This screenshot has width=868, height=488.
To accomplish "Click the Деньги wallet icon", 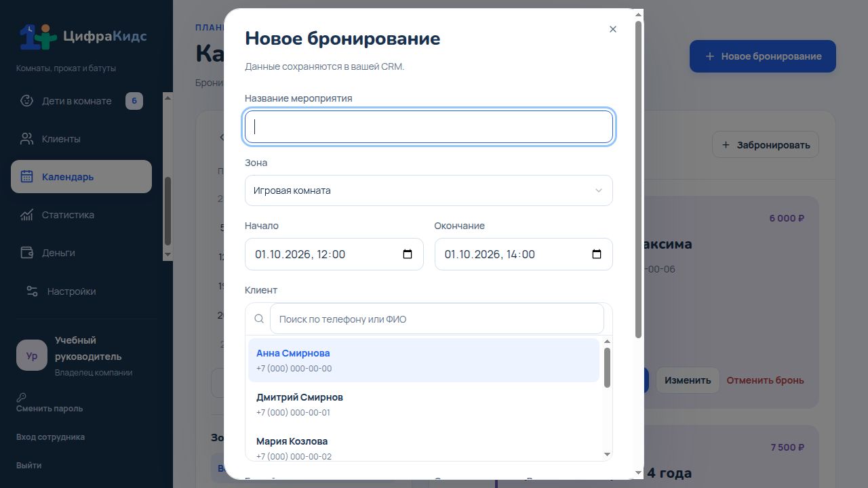I will (26, 253).
